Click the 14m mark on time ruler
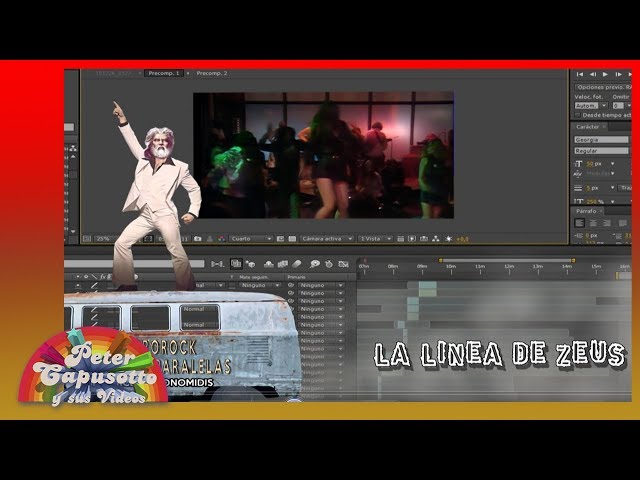 click(567, 267)
